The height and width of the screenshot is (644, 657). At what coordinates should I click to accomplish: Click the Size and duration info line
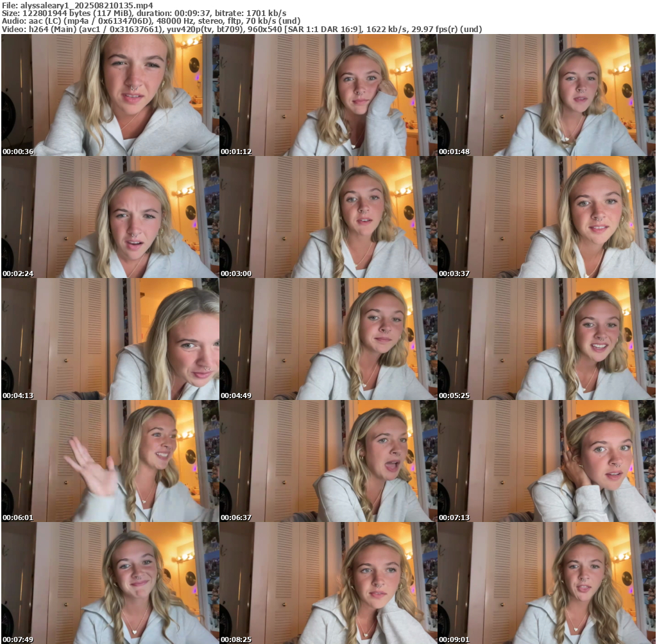pos(144,13)
